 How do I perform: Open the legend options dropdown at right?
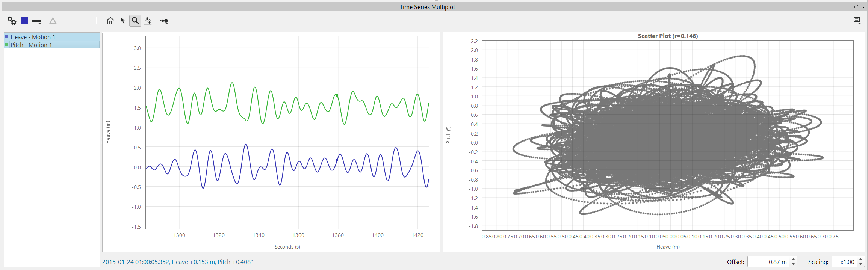tap(857, 21)
